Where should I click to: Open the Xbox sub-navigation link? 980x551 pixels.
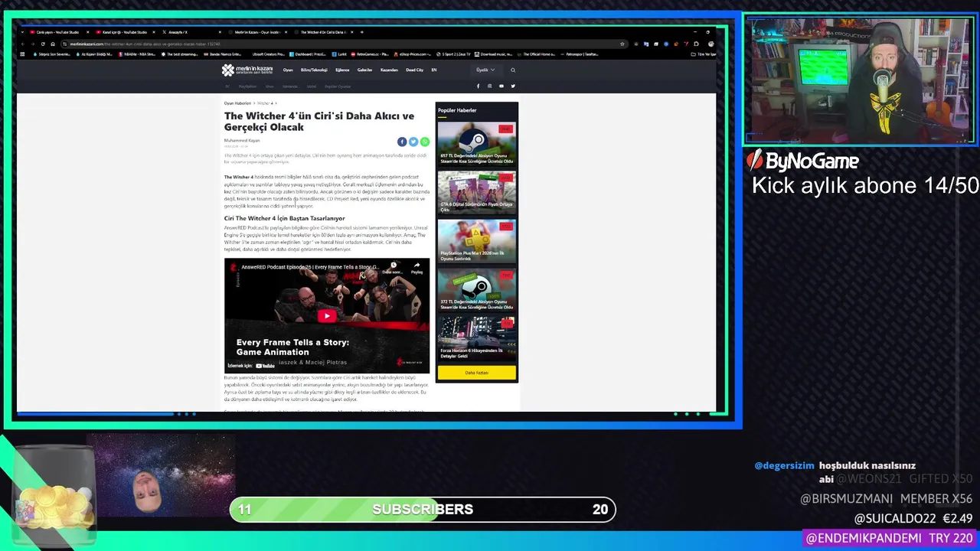[269, 86]
